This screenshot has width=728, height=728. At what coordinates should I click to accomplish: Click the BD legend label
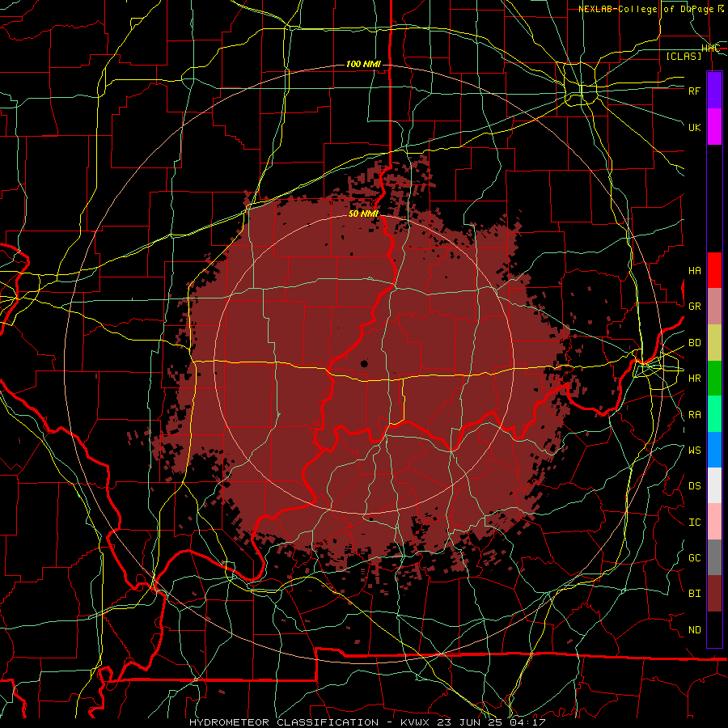[x=694, y=343]
